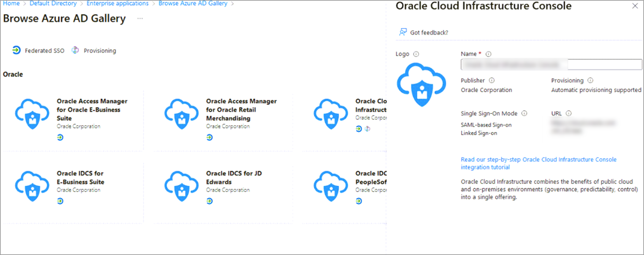Show info tooltip next to URL

click(x=568, y=113)
